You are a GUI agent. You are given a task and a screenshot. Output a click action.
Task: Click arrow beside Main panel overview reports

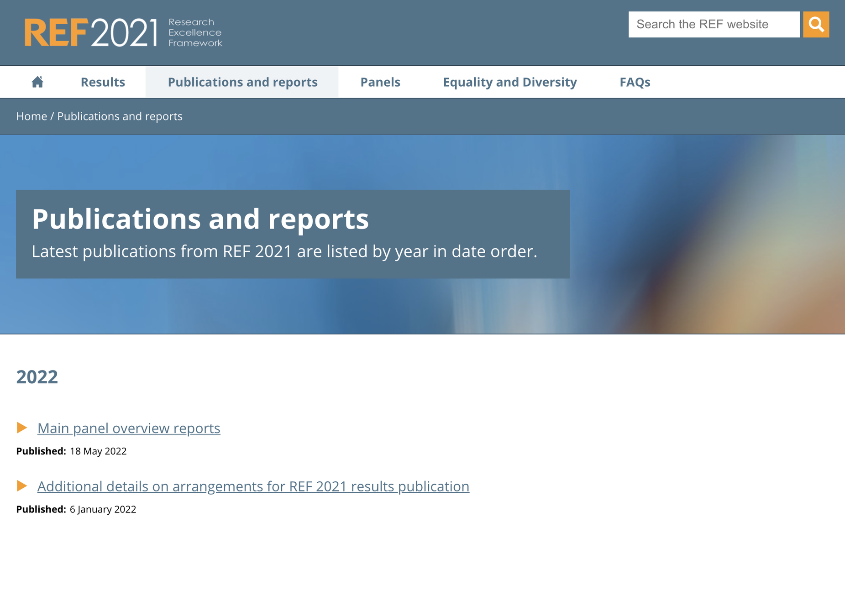coord(22,428)
